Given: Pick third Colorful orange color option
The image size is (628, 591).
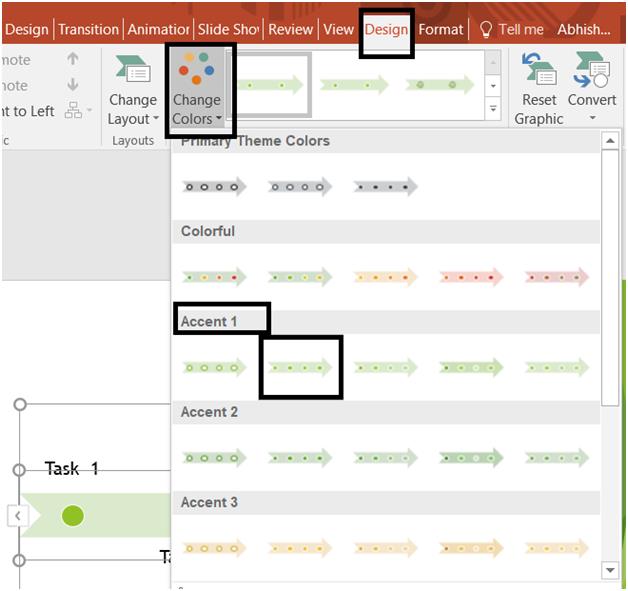Looking at the screenshot, I should coord(386,277).
